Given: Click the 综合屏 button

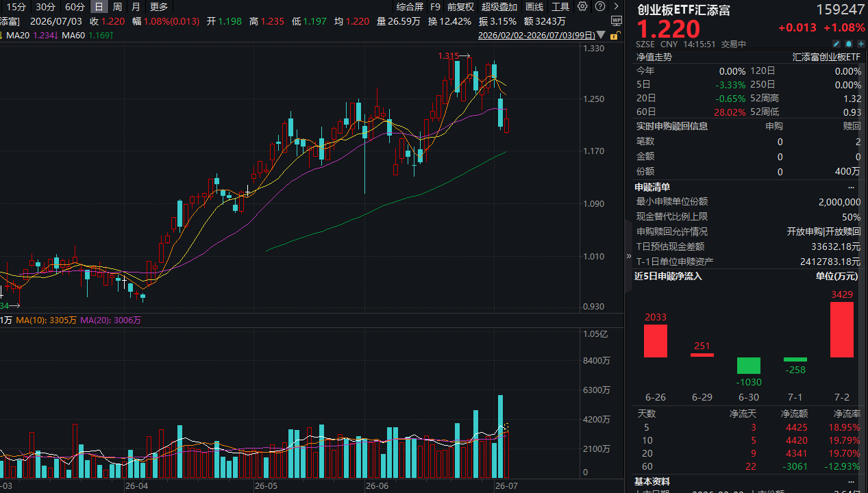Looking at the screenshot, I should (x=410, y=6).
